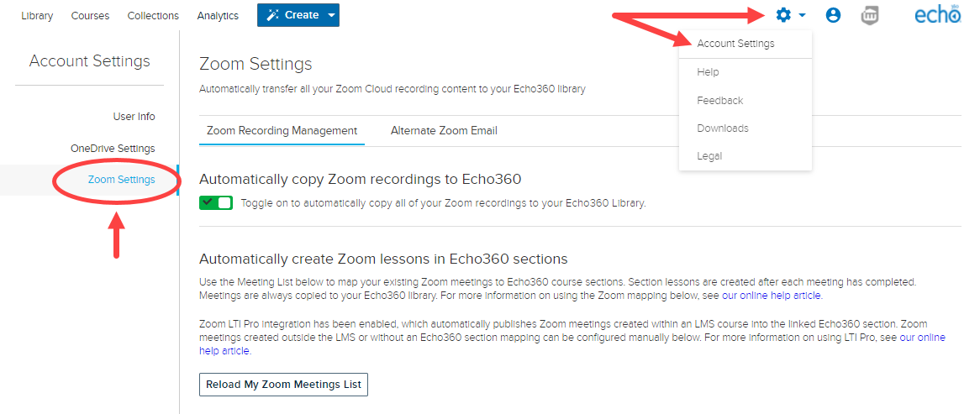Go to User Info settings

[x=134, y=117]
